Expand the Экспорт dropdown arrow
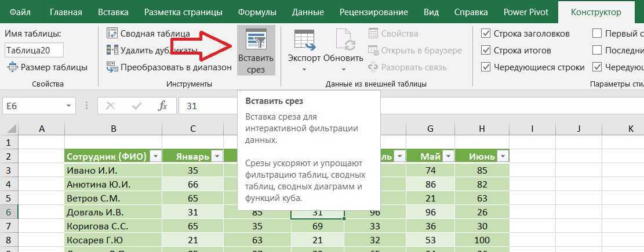This screenshot has width=644, height=252. [304, 70]
